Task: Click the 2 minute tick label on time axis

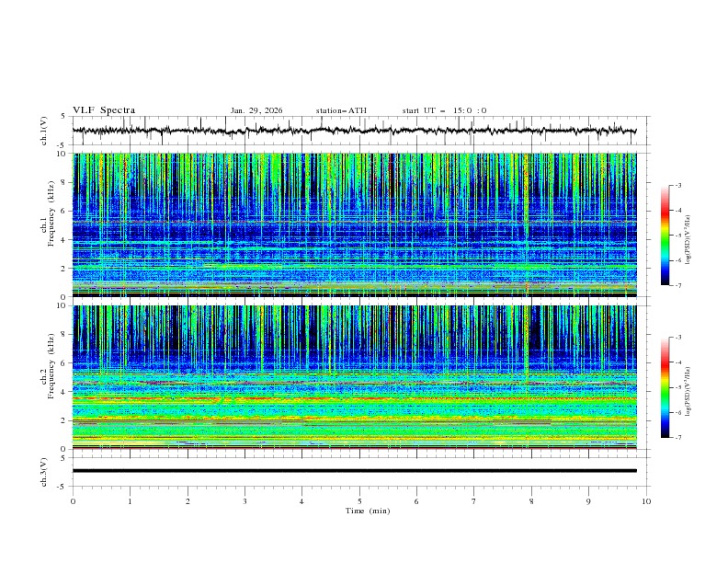Action: pos(188,500)
